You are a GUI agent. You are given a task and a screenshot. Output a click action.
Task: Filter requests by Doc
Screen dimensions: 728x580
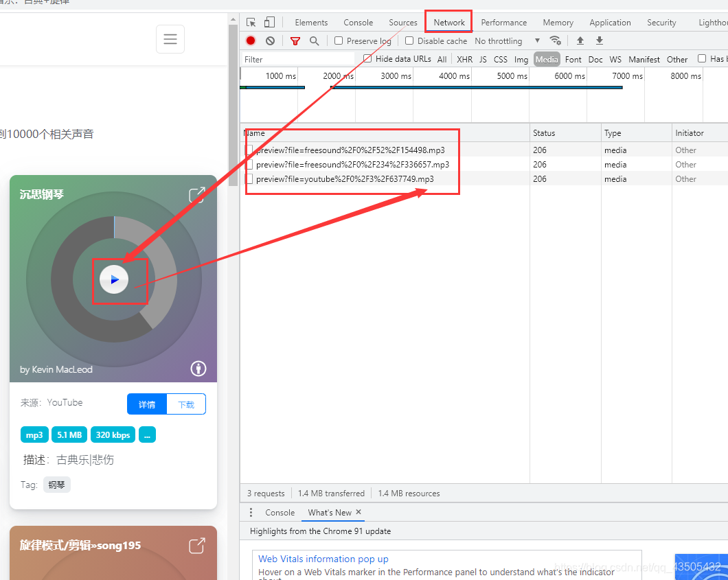click(595, 60)
